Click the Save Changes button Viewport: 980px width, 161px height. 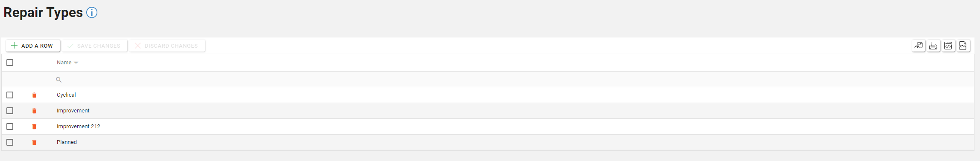click(x=94, y=46)
